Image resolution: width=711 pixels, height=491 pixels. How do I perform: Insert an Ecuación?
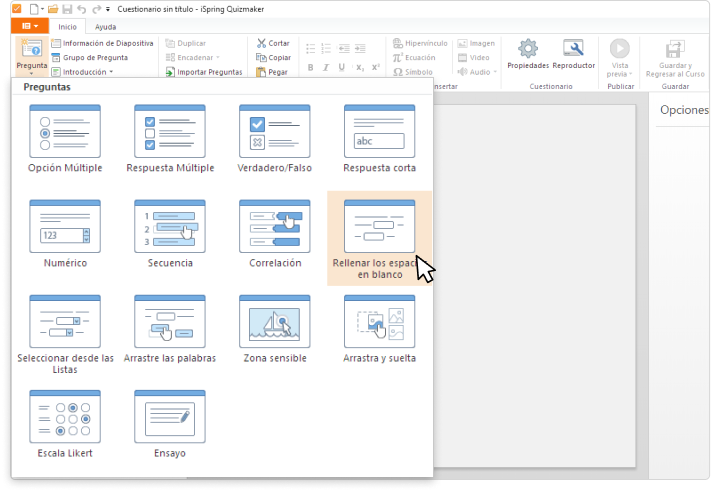point(414,58)
